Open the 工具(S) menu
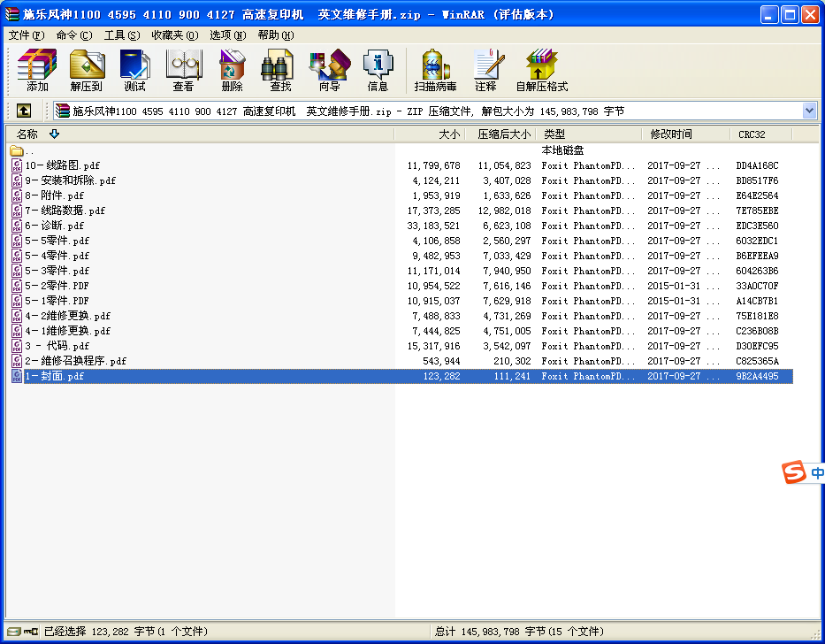Viewport: 825px width, 644px height. click(122, 35)
